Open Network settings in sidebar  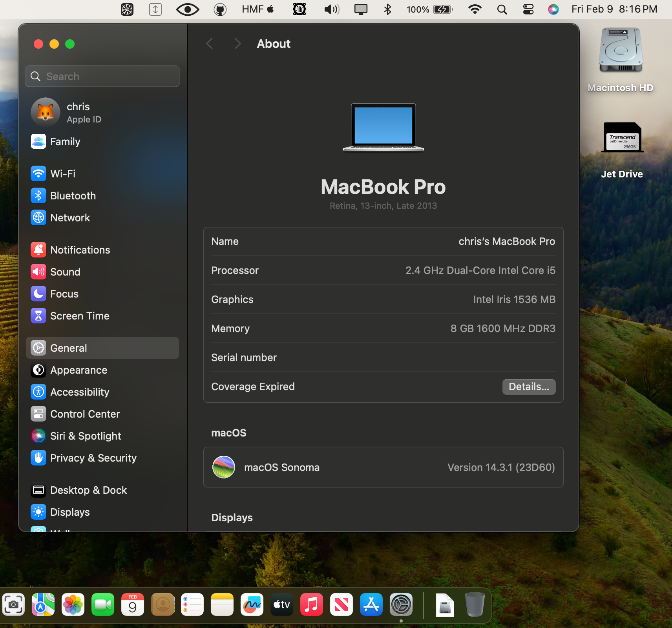[x=102, y=217]
